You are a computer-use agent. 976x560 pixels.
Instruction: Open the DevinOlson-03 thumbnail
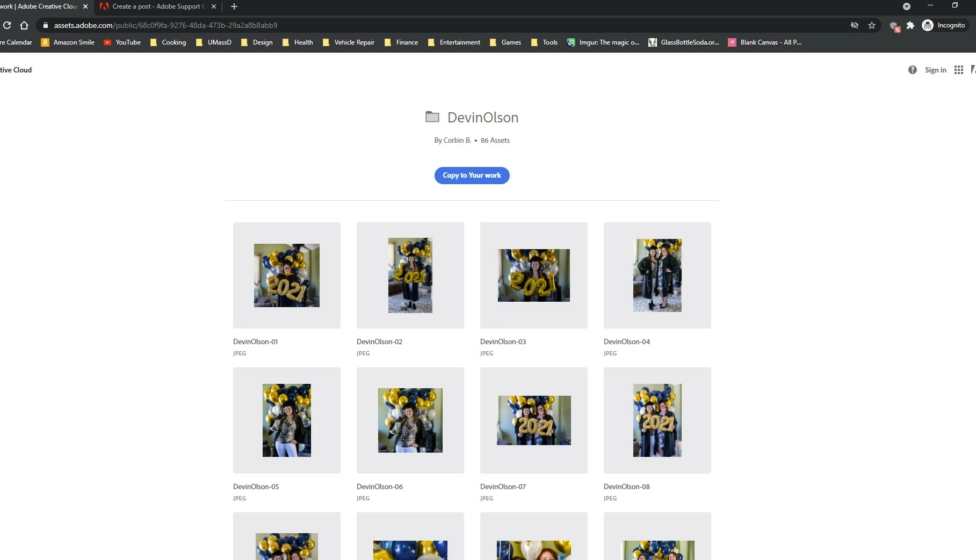pos(533,275)
